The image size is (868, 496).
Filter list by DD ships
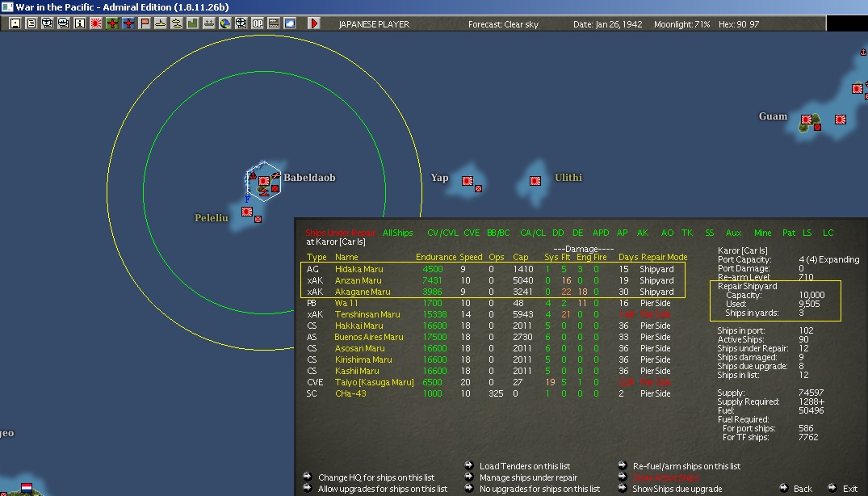click(x=558, y=233)
